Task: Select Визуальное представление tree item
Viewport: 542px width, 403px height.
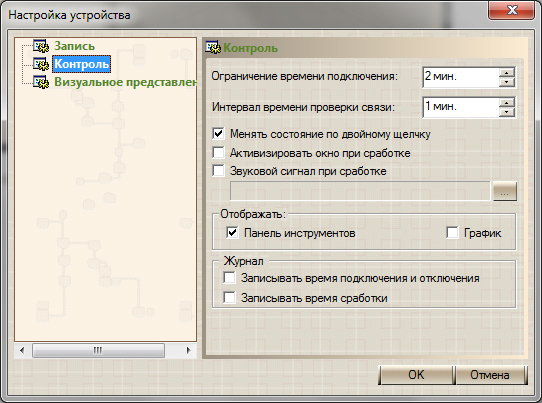Action: (x=125, y=82)
